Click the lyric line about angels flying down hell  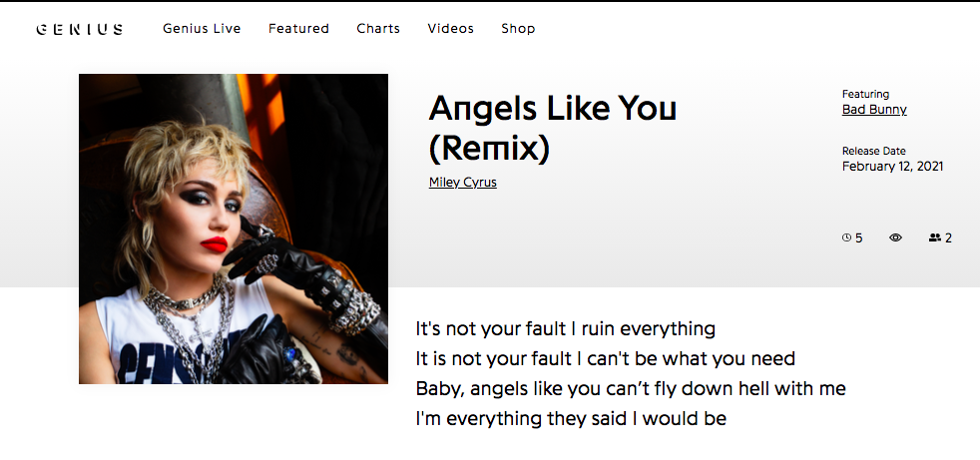[x=631, y=389]
